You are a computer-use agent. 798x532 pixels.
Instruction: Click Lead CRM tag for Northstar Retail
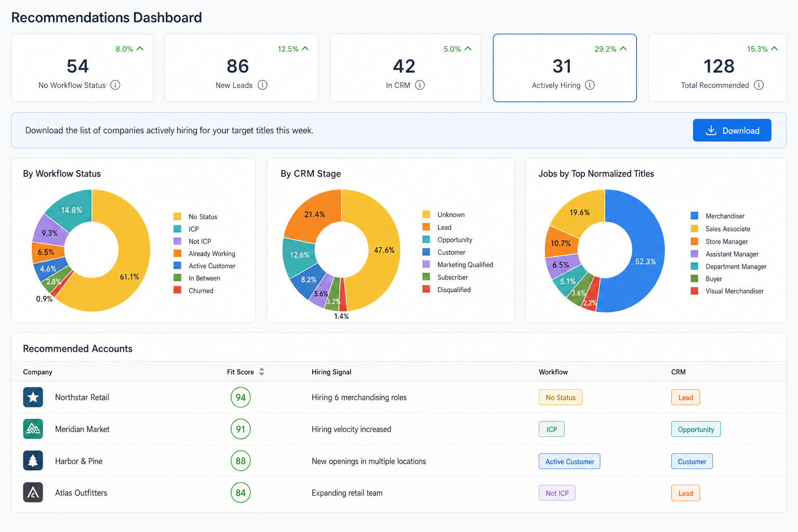point(685,397)
